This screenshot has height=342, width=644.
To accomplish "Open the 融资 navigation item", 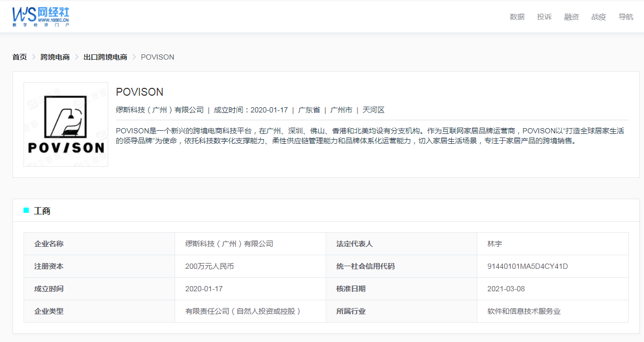I will 571,17.
